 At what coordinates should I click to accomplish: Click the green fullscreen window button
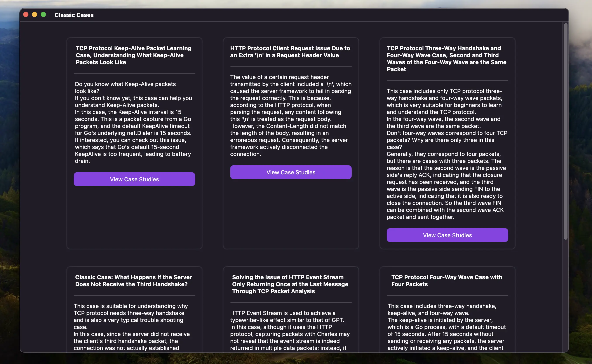pos(43,15)
